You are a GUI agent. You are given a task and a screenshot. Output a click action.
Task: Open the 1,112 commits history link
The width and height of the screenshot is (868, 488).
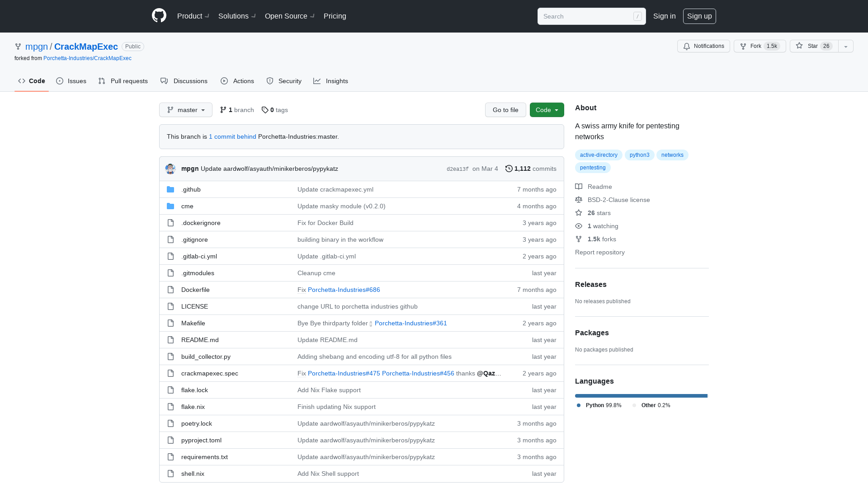(531, 169)
